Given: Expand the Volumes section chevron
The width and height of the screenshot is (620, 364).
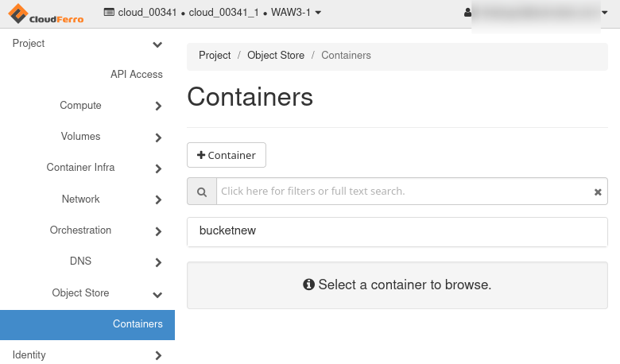Looking at the screenshot, I should 158,137.
